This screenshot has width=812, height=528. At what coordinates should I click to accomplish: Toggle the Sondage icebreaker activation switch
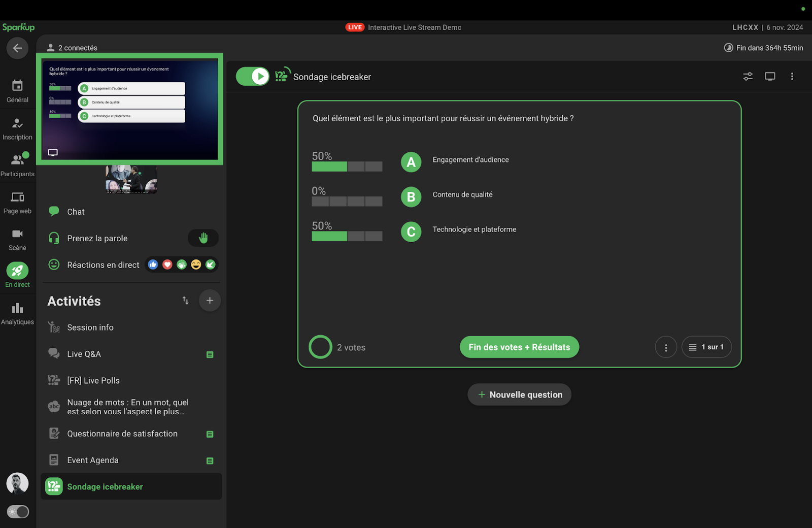[x=253, y=77]
